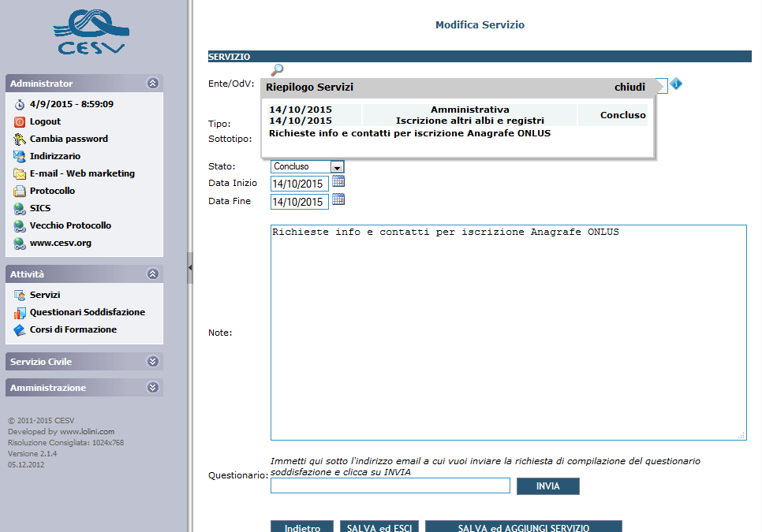
Task: Click the clock icon beside the date
Action: [x=20, y=104]
